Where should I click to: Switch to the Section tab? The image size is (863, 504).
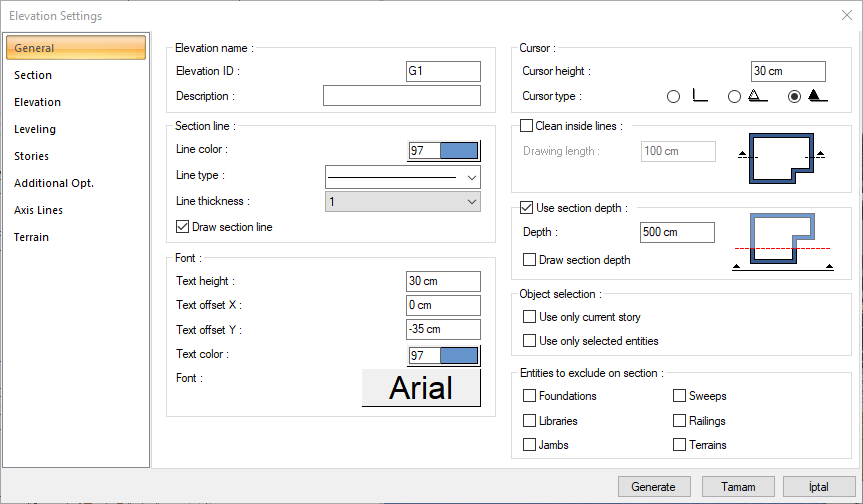[x=33, y=75]
